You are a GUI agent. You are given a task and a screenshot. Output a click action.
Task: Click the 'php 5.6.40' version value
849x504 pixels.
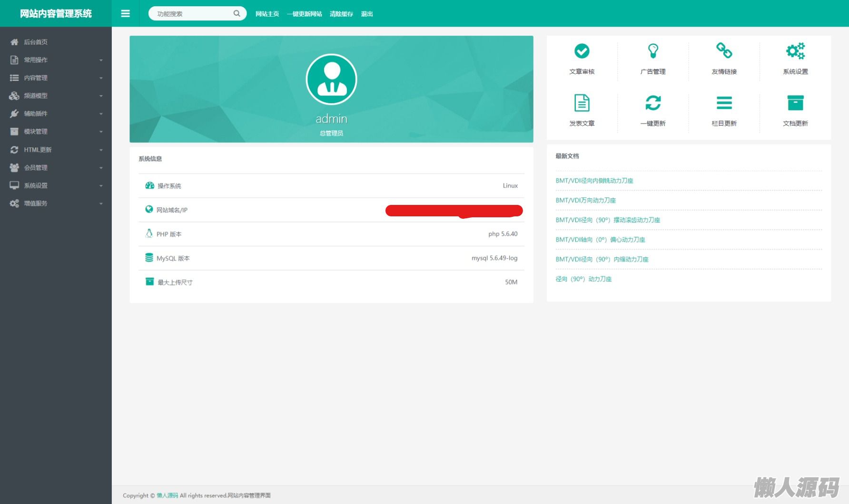(x=503, y=234)
